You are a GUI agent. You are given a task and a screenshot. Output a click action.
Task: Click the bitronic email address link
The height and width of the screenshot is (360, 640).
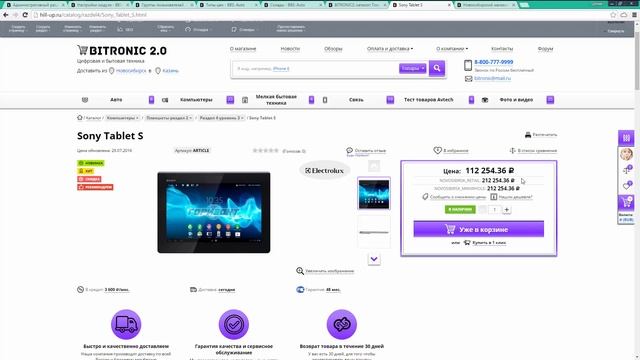click(x=492, y=78)
